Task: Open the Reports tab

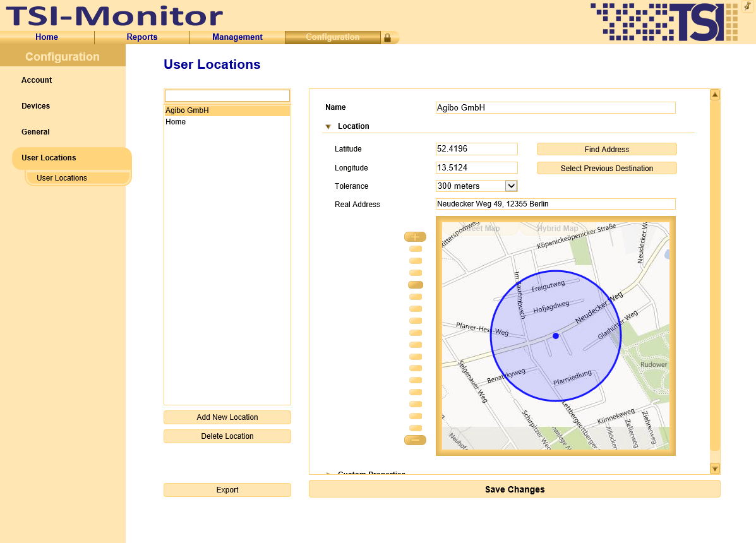Action: pos(141,37)
